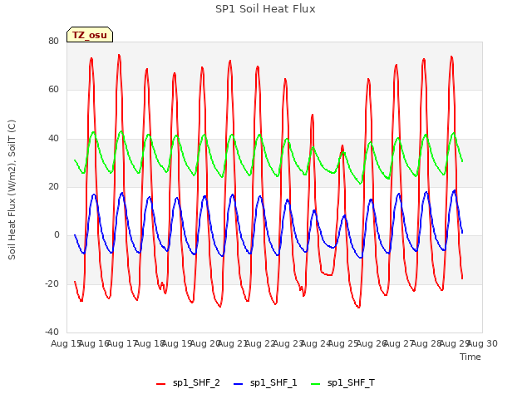Click the y-axis tick label 60
This screenshot has height=399, width=532.
(53, 90)
